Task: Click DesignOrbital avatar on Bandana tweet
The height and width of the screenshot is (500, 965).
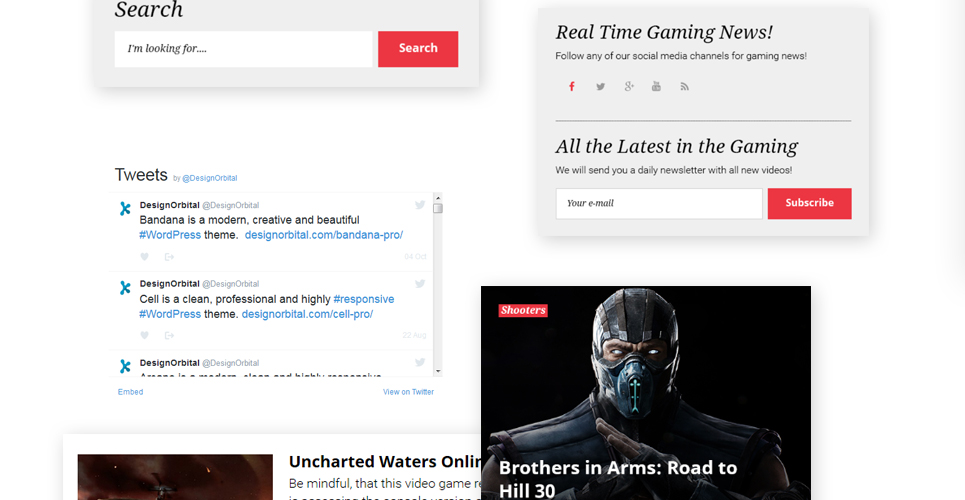Action: pyautogui.click(x=125, y=209)
